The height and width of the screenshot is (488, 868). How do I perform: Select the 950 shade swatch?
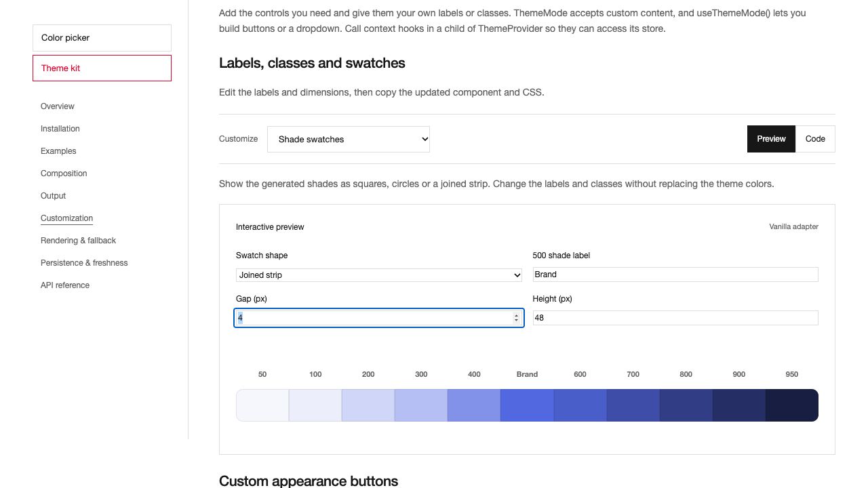[x=791, y=405]
